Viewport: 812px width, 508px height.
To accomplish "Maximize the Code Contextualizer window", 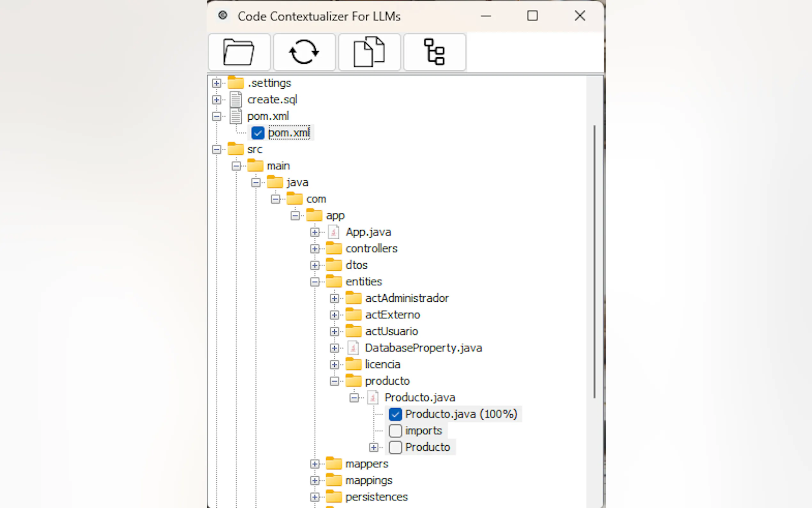I will pos(532,16).
